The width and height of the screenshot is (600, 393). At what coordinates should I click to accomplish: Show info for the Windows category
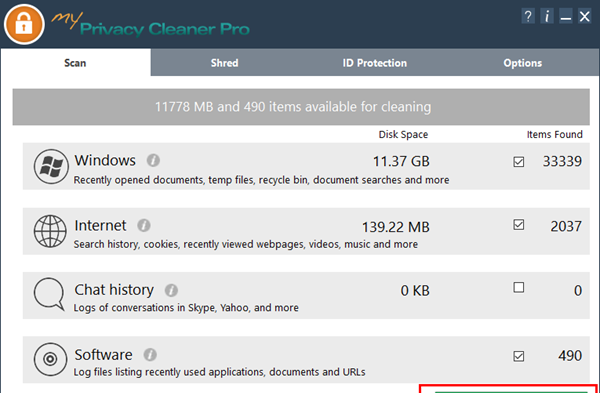tap(153, 160)
